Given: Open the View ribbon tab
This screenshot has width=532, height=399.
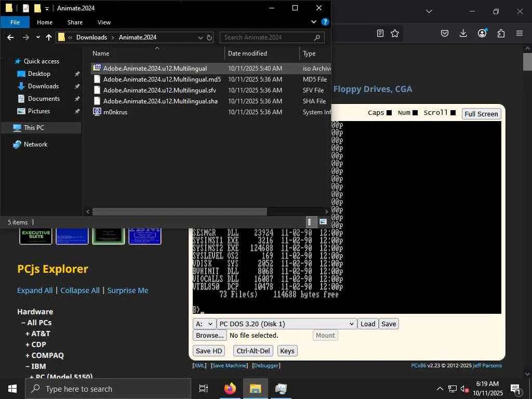Looking at the screenshot, I should pos(104,22).
